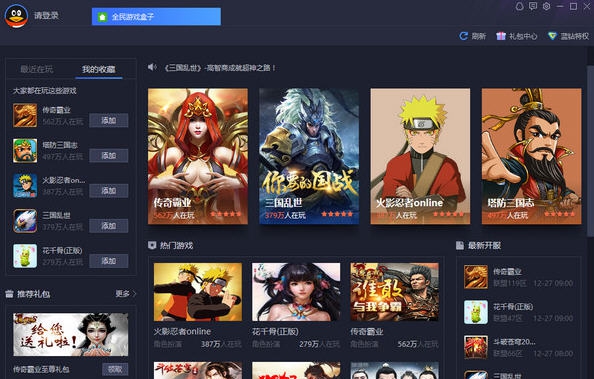The height and width of the screenshot is (379, 594).
Task: Click the 562万 player count under 热门游戏 传奇霸业
Action: pyautogui.click(x=407, y=344)
